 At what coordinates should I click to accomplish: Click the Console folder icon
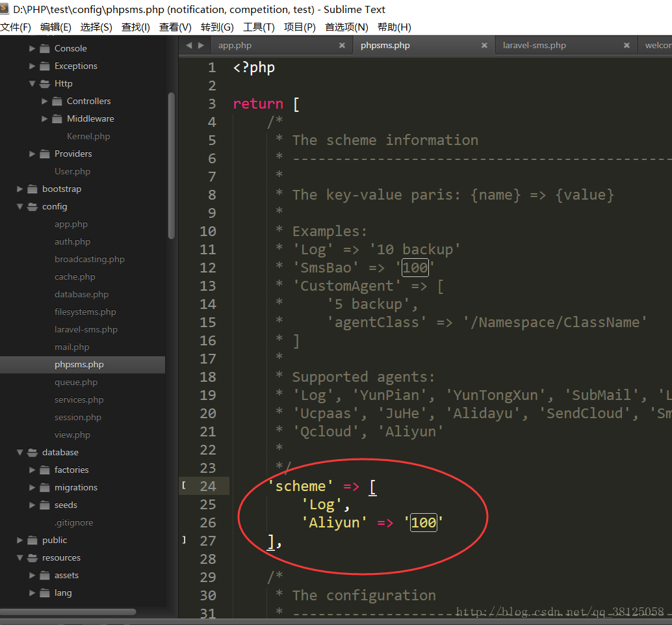click(45, 49)
